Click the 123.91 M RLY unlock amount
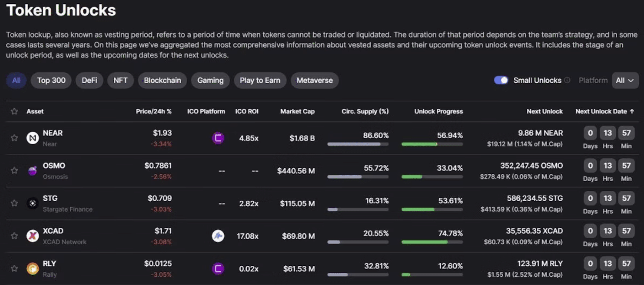The image size is (644, 285). 540,264
